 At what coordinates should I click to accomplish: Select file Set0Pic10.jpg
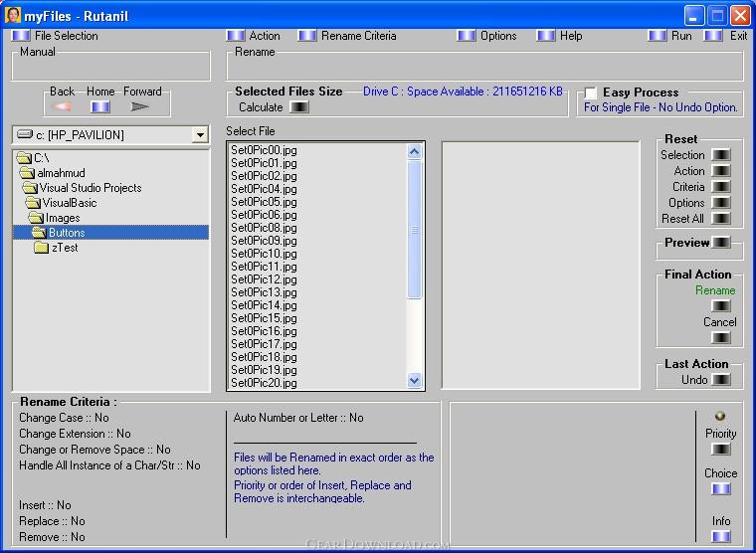coord(264,254)
